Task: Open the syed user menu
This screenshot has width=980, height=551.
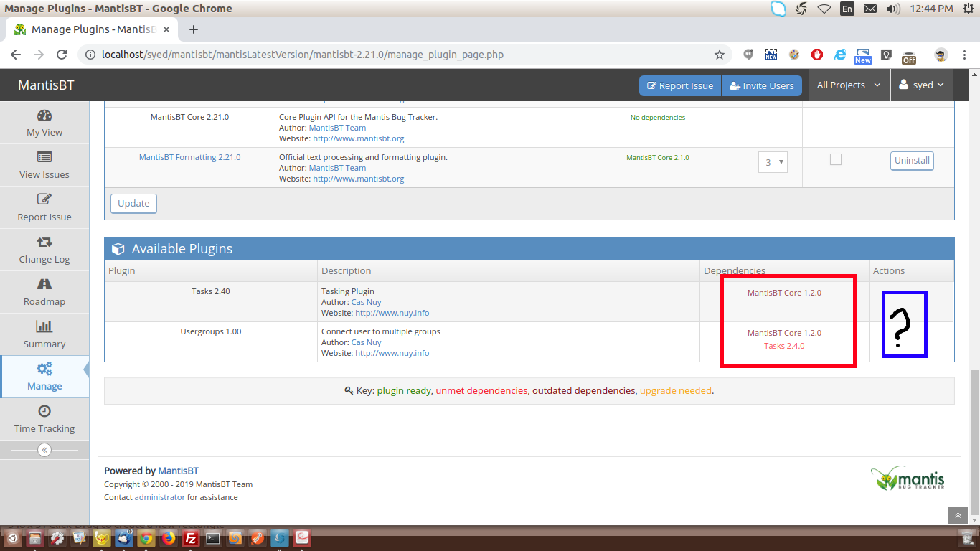Action: pyautogui.click(x=922, y=85)
